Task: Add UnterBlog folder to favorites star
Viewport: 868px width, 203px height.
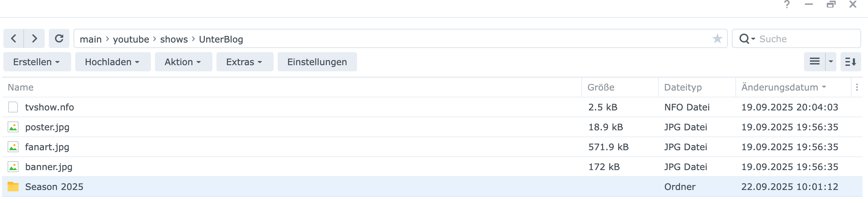Action: [717, 39]
